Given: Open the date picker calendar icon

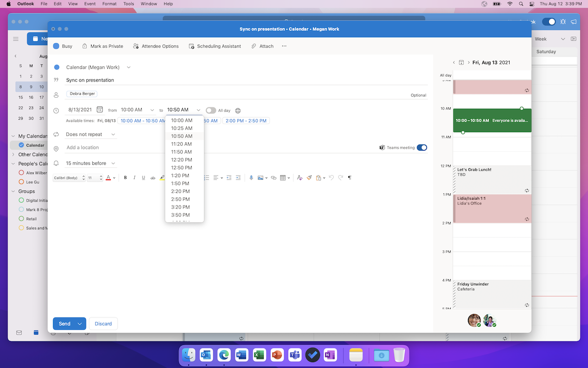Looking at the screenshot, I should click(x=100, y=110).
